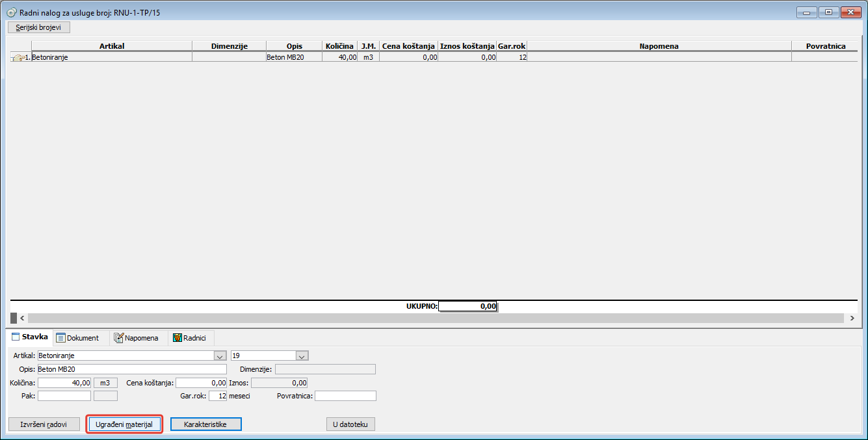This screenshot has width=868, height=440.
Task: Click the Artikal column header
Action: tap(111, 46)
